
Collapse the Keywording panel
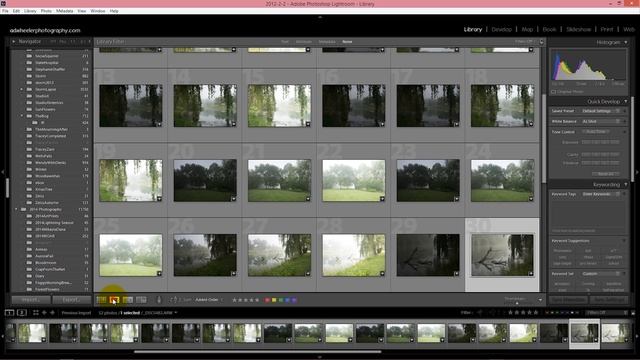626,184
